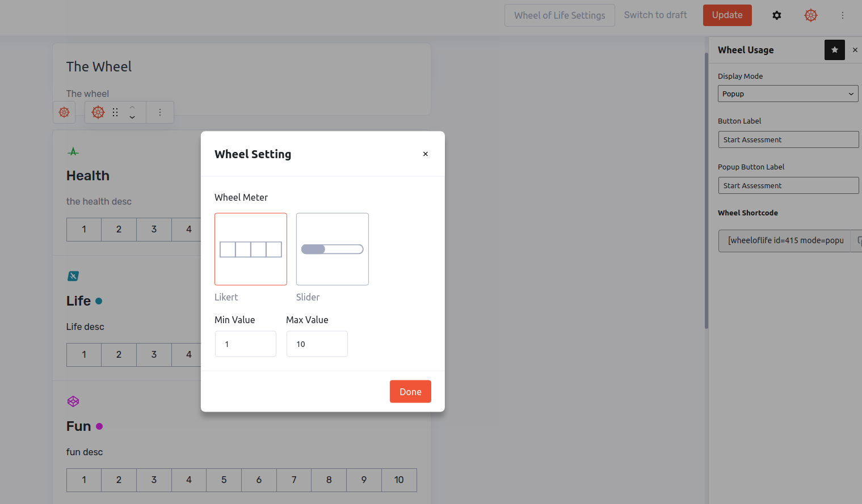This screenshot has width=862, height=504.
Task: Click the Fun section purple icon
Action: tap(73, 401)
